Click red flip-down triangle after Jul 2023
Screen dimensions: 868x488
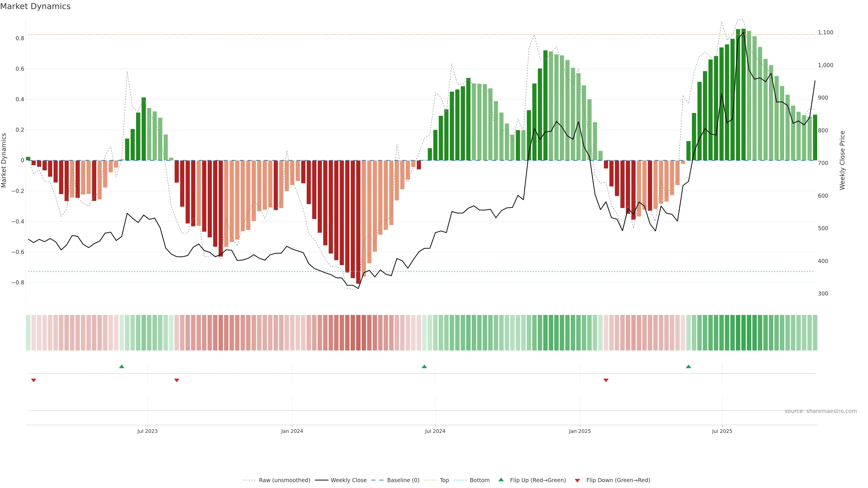pos(177,380)
